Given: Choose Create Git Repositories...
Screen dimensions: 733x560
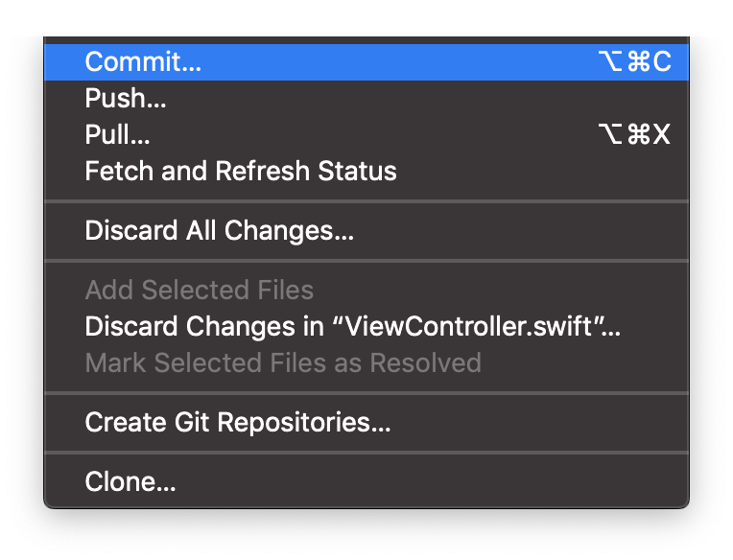Looking at the screenshot, I should 366,423.
